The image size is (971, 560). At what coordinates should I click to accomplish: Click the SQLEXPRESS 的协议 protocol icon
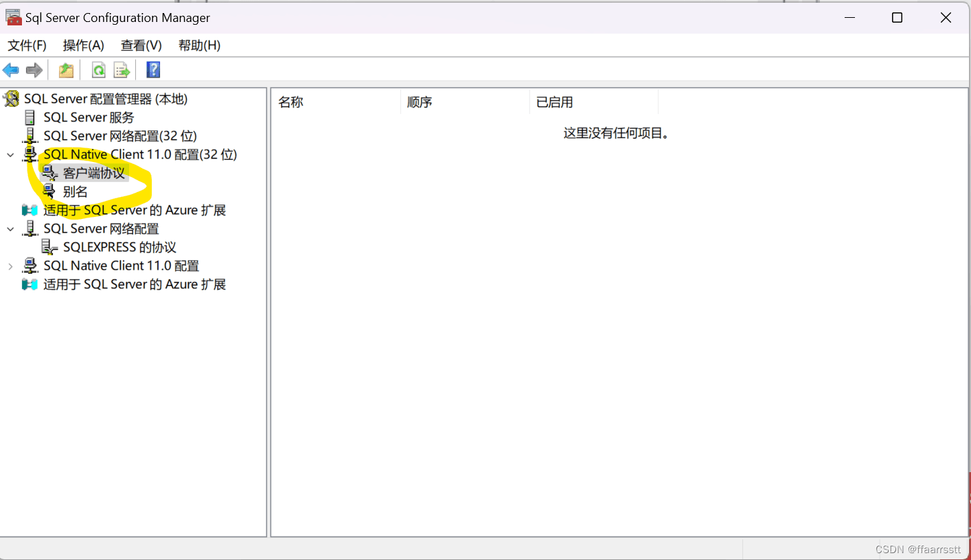(x=49, y=247)
